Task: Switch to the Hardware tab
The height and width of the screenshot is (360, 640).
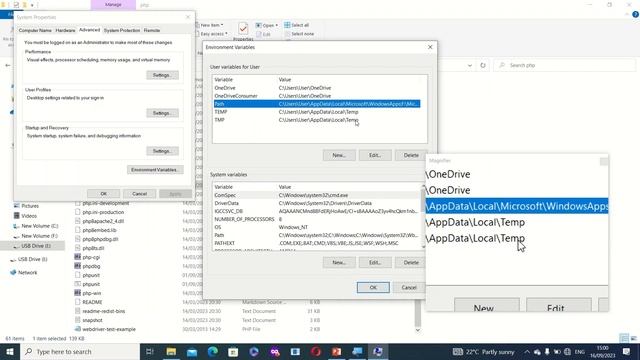Action: point(65,30)
